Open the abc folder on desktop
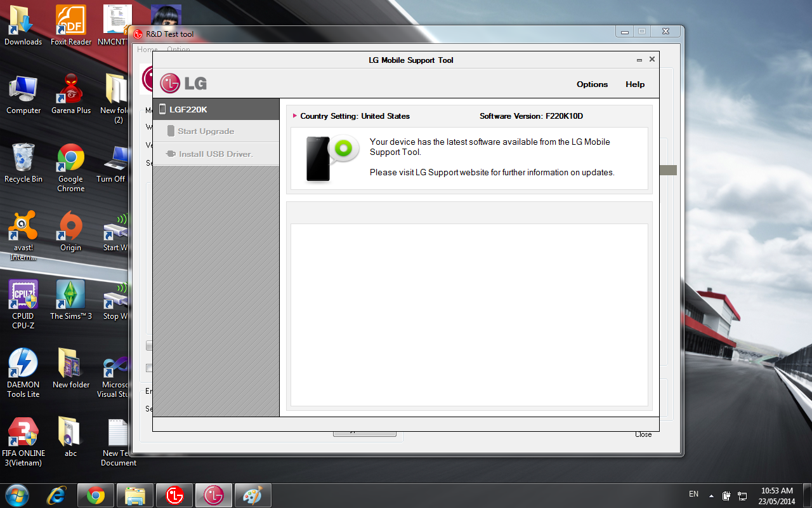 [71, 437]
